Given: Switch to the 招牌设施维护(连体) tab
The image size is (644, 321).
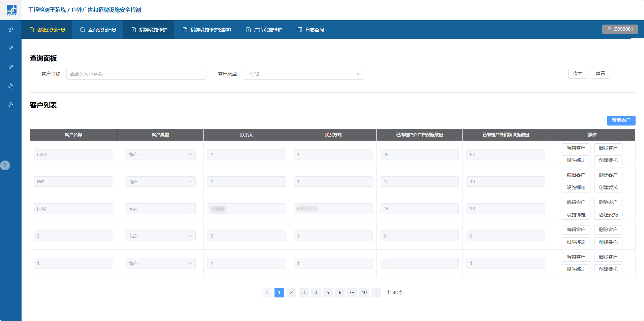Looking at the screenshot, I should (207, 30).
